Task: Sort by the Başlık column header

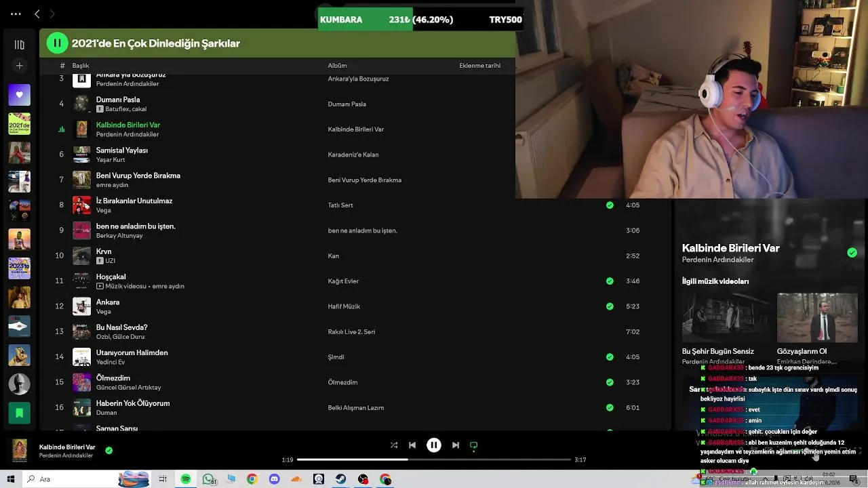Action: (81, 66)
